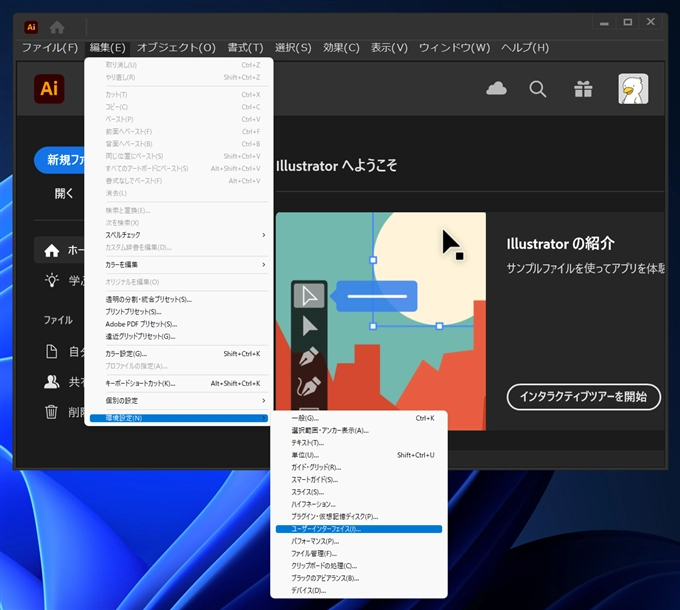This screenshot has height=610, width=680.
Task: Select the Home house icon in sidebar
Action: pyautogui.click(x=52, y=250)
